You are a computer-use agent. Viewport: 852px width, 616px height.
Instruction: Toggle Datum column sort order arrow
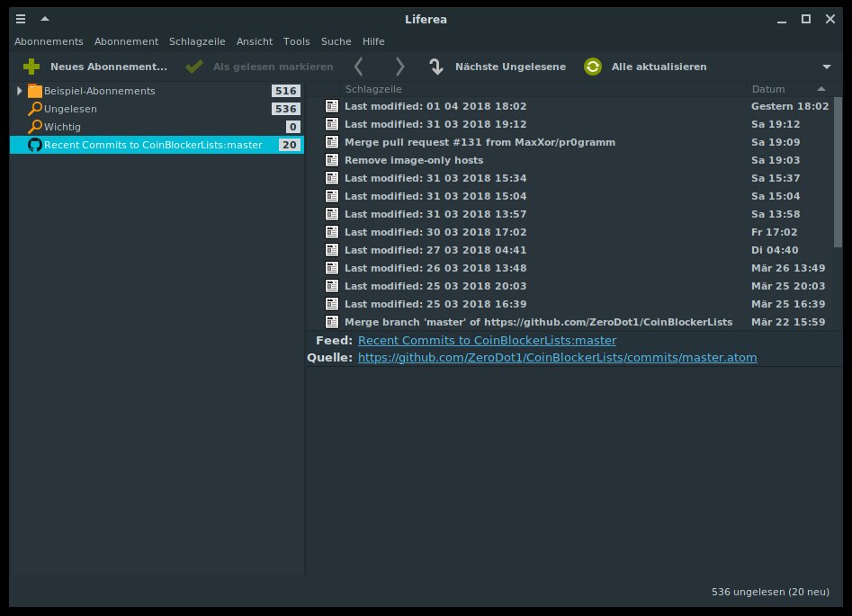(821, 89)
